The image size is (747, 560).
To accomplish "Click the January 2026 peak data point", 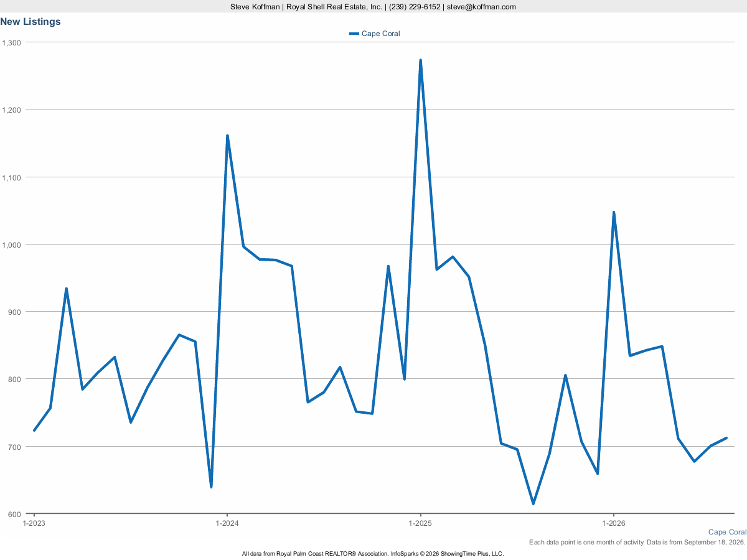I will pyautogui.click(x=614, y=213).
